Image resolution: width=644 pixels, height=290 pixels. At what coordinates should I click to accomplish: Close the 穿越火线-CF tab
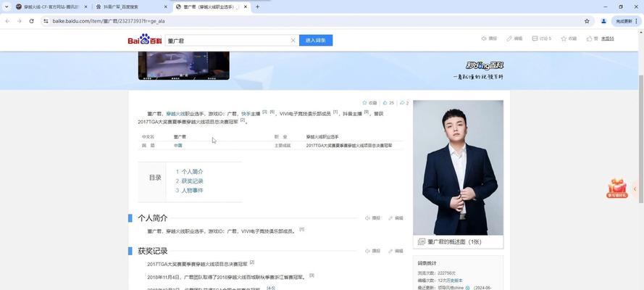(85, 7)
